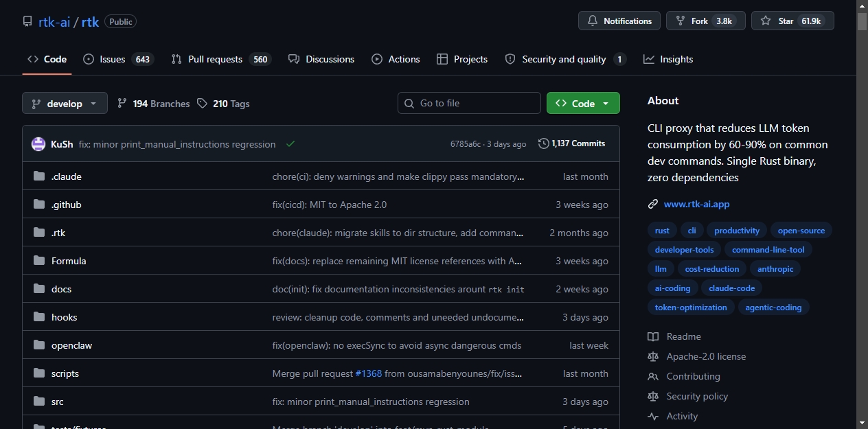View the 1,137 Commits history

coord(572,143)
